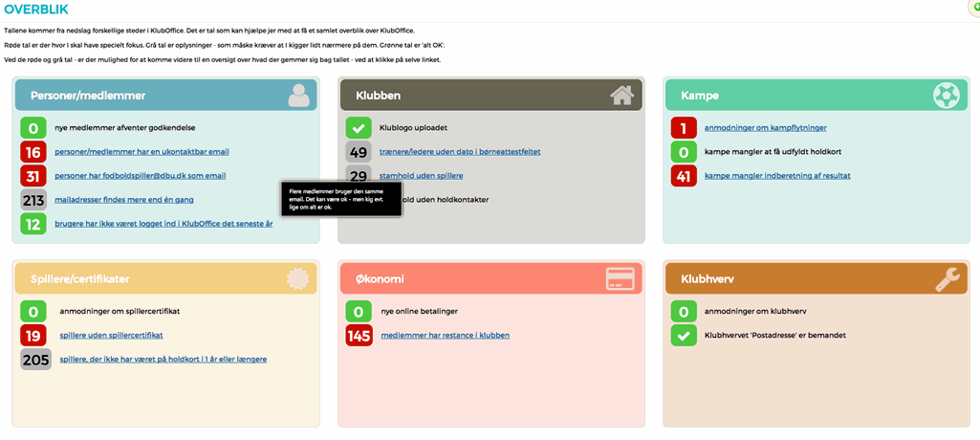Click the red 41 badge for missing results
Viewport: 980px width, 440px height.
[x=684, y=176]
